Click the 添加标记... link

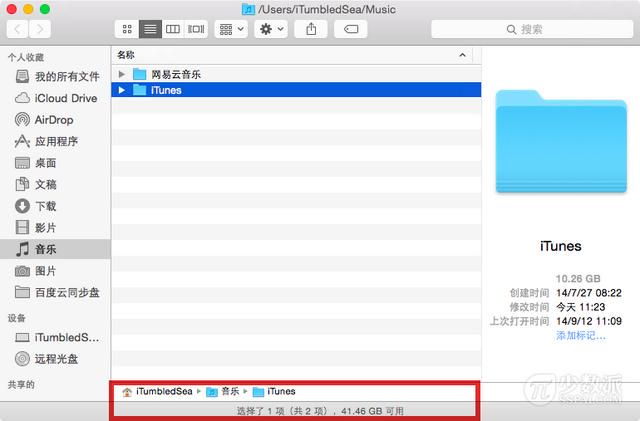tap(580, 336)
